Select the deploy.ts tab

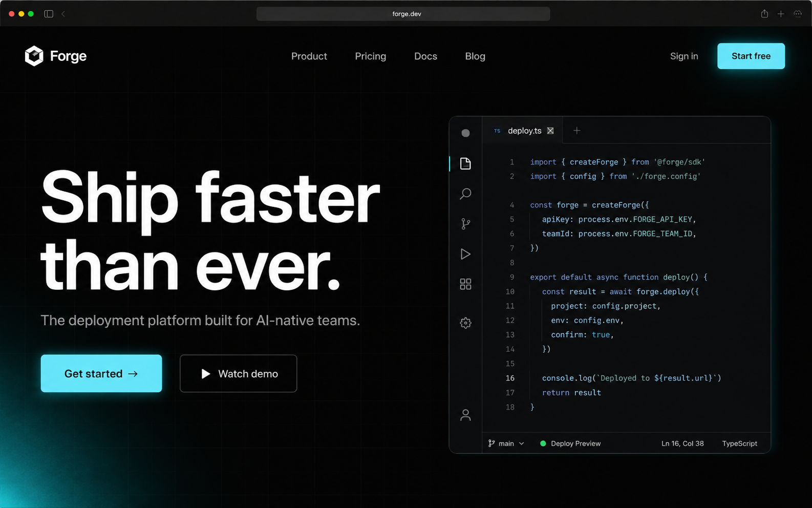[523, 131]
